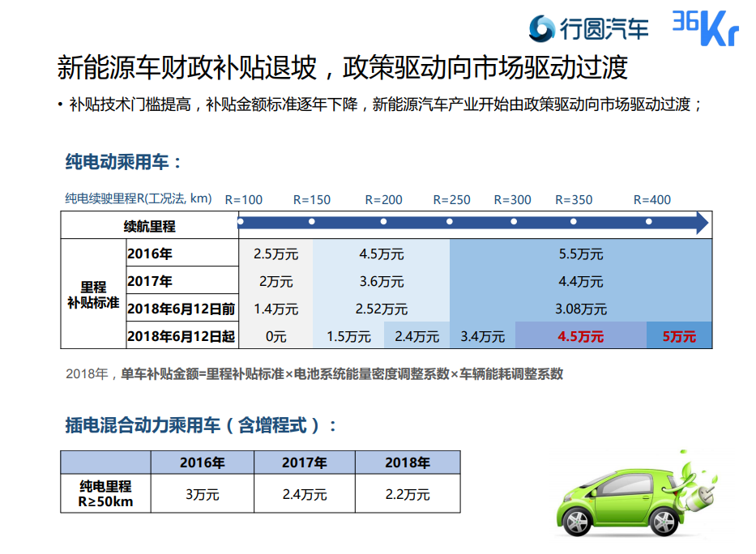Click the green electric car image

point(636,495)
